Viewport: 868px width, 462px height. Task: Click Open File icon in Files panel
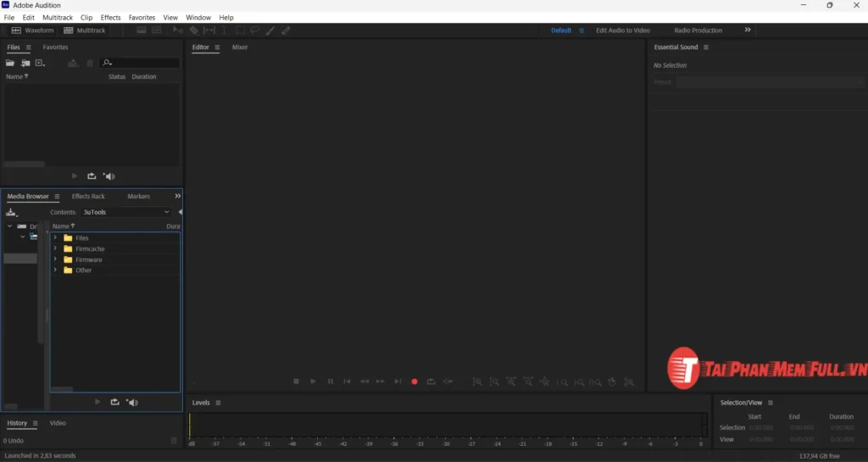(x=10, y=63)
